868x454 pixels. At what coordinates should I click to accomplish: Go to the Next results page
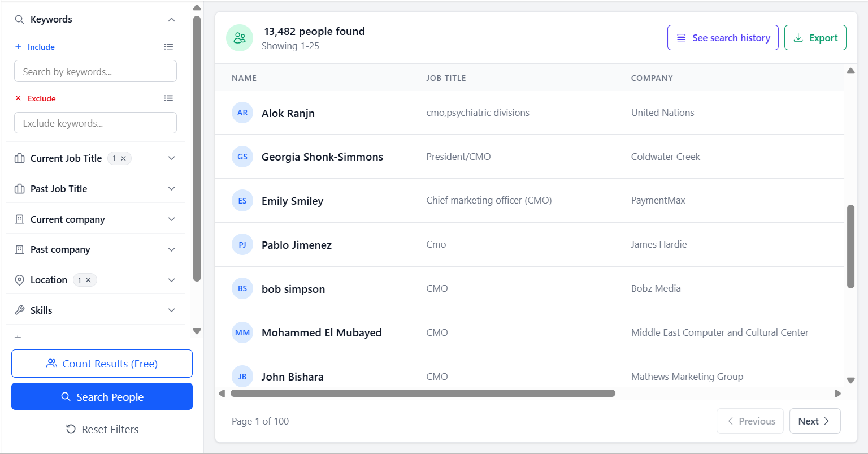(814, 421)
